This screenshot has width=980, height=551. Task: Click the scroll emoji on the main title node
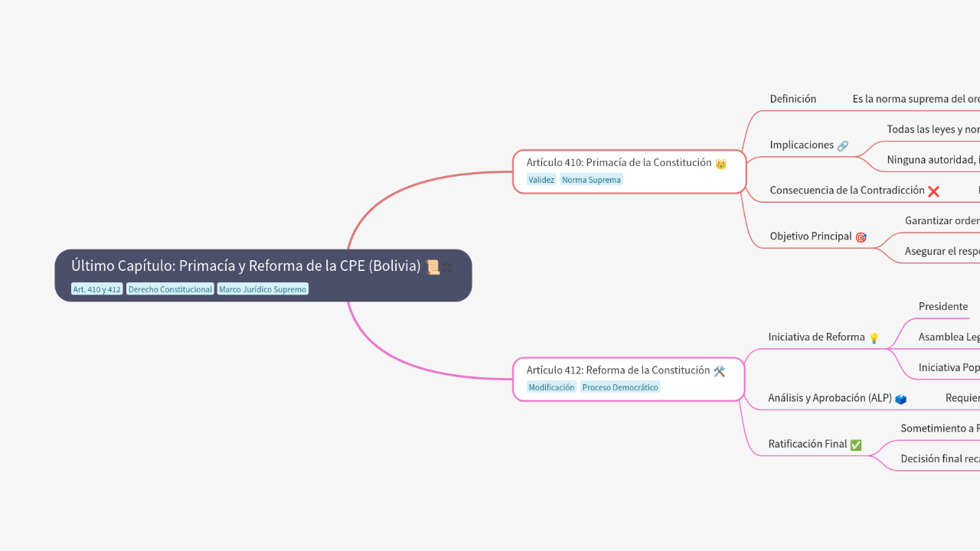[433, 266]
